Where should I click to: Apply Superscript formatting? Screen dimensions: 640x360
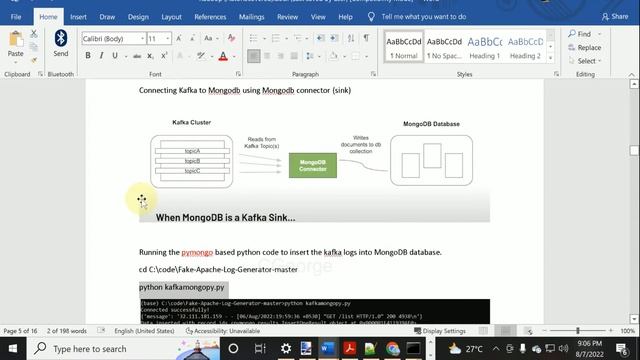click(164, 56)
